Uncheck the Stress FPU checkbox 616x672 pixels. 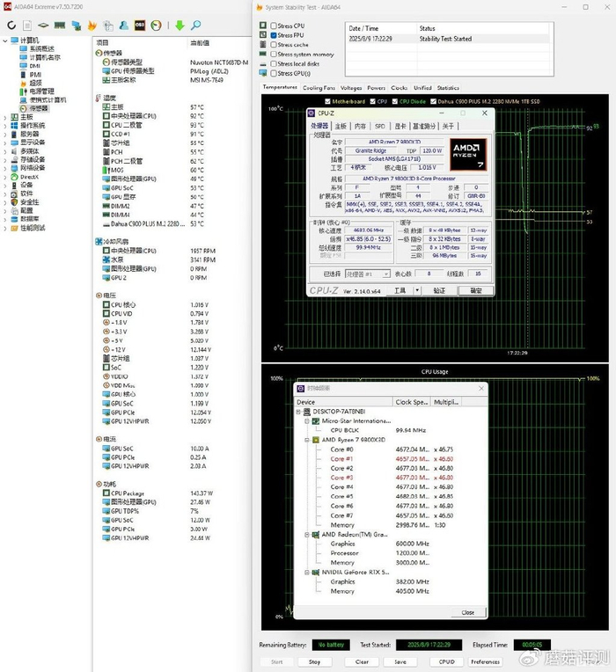274,35
